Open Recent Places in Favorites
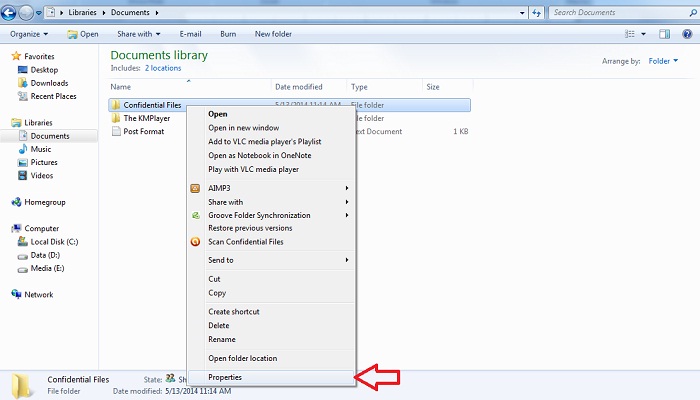 (47, 96)
